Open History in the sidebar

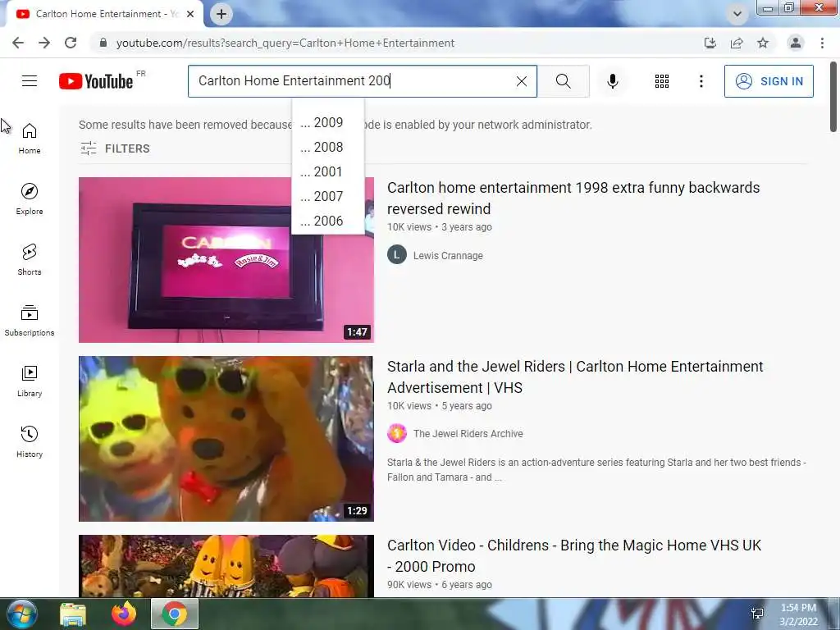[x=30, y=441]
